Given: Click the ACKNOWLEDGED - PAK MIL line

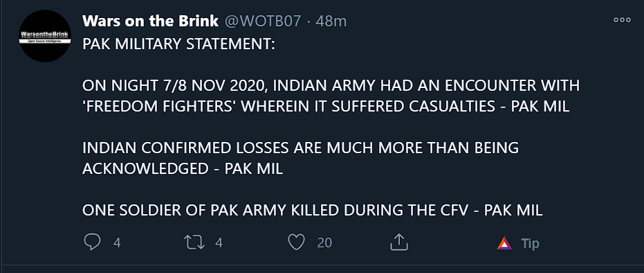Looking at the screenshot, I should click(x=183, y=168).
